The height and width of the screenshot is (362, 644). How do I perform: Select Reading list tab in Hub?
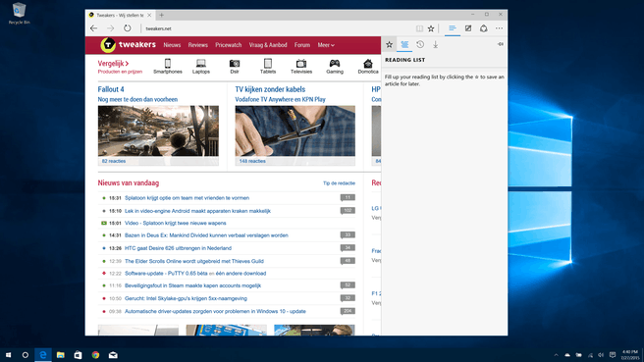404,44
